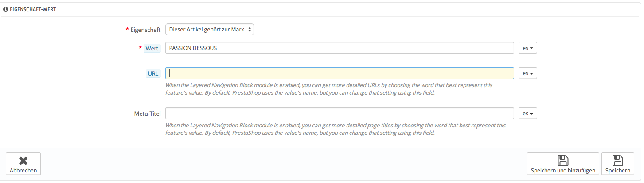Expand the 'es' language selector for URL

point(527,73)
